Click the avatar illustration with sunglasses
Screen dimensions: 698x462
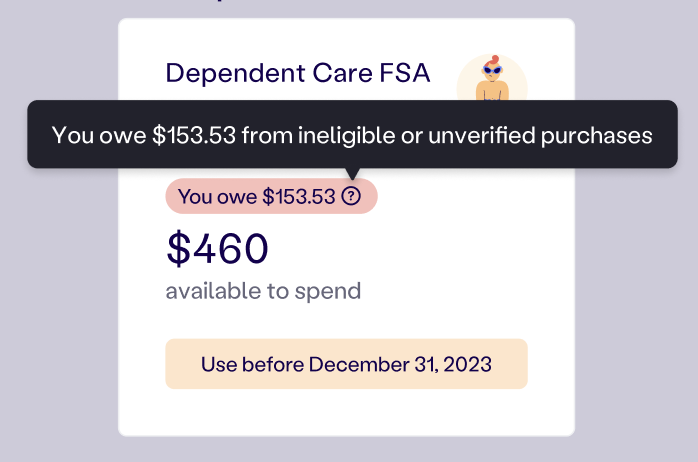click(491, 80)
